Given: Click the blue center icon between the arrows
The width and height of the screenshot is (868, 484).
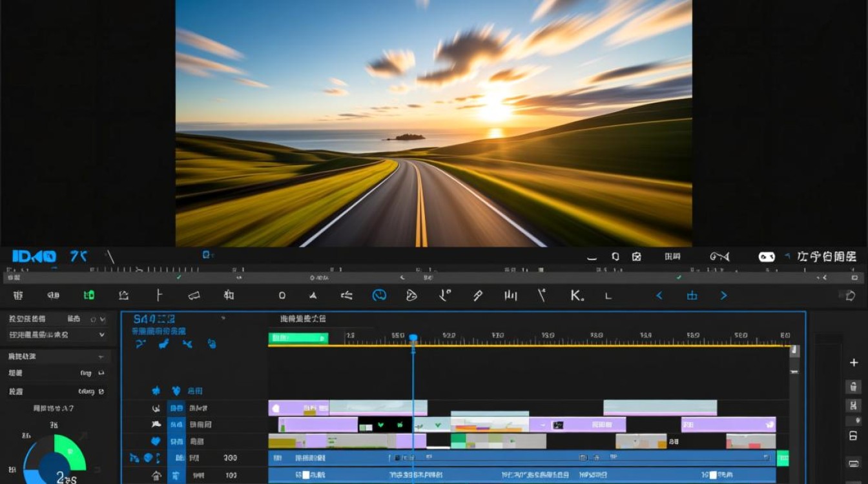Looking at the screenshot, I should (692, 296).
